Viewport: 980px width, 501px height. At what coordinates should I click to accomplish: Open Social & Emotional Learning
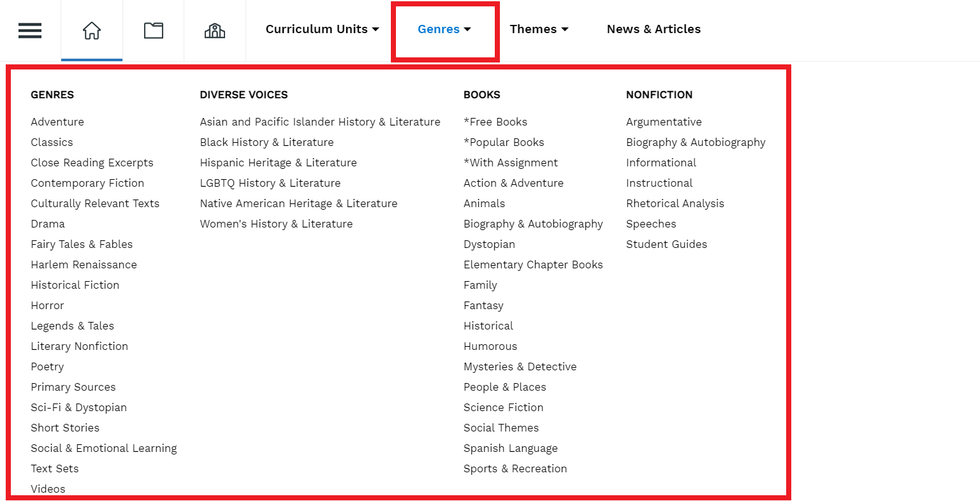point(104,448)
